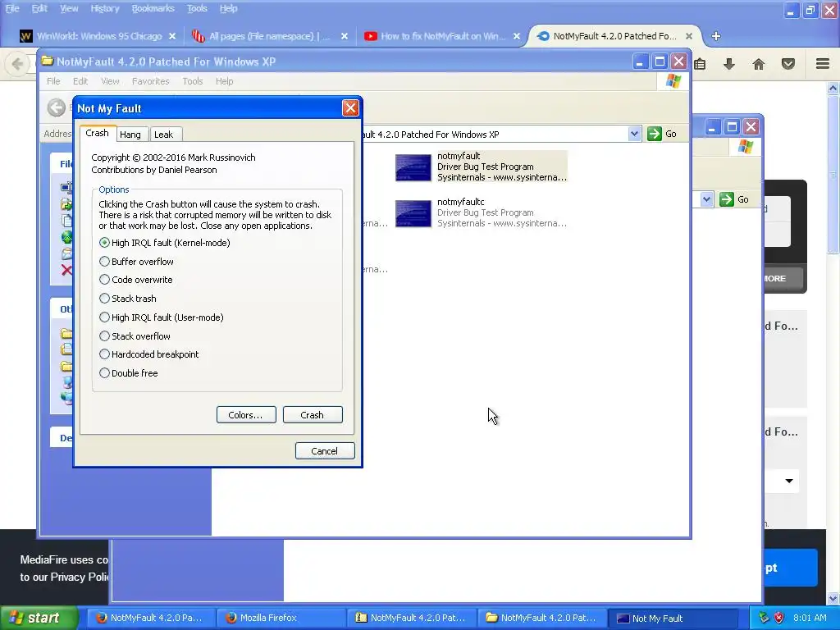
Task: Click Cancel in Not My Fault dialog
Action: pos(325,451)
